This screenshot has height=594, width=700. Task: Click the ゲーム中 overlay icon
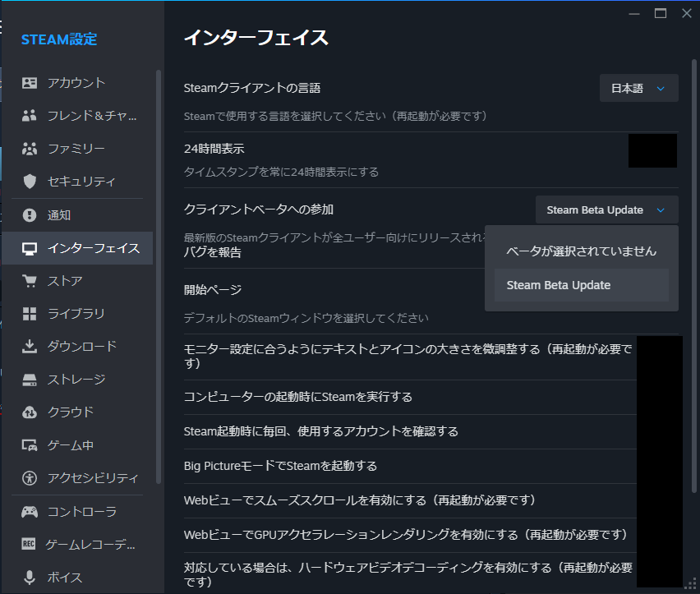[x=30, y=445]
